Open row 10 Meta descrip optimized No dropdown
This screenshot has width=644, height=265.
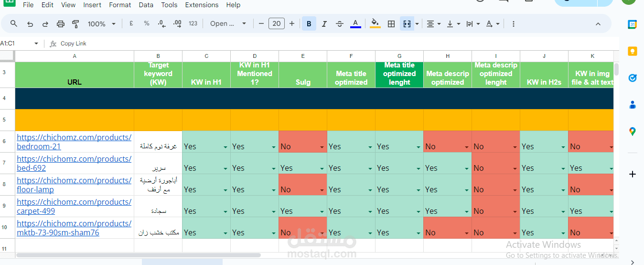(466, 233)
